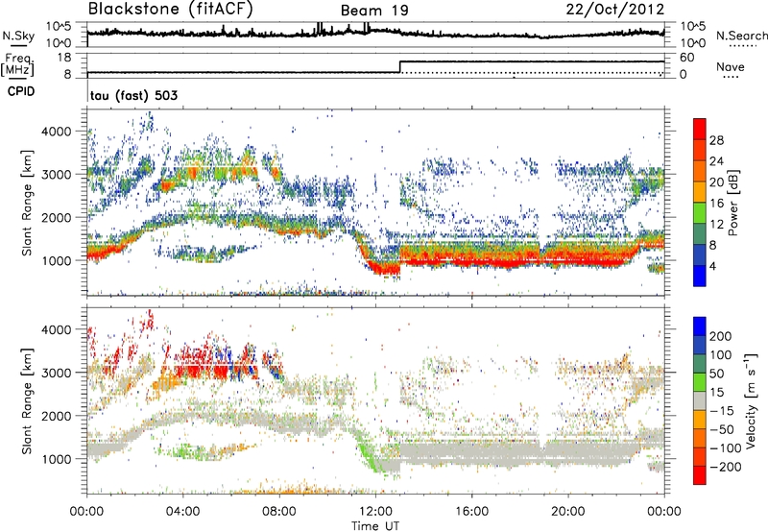This screenshot has height=532, width=768.
Task: Click the bright blue bottom segment of Power bar
Action: (x=700, y=277)
